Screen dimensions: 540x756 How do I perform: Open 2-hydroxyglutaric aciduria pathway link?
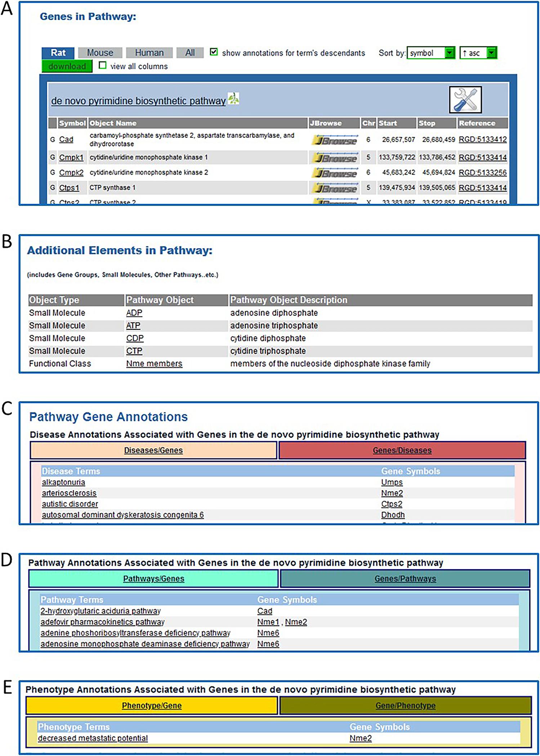click(x=101, y=611)
